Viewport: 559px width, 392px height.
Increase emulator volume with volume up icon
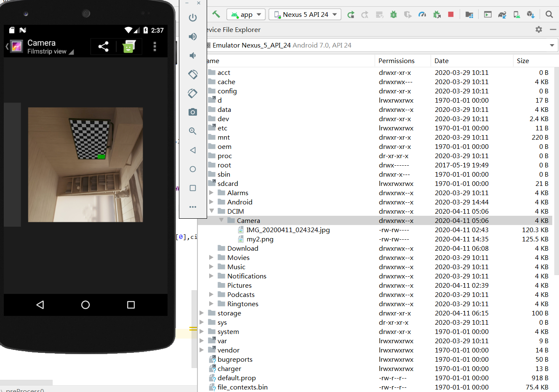[192, 36]
